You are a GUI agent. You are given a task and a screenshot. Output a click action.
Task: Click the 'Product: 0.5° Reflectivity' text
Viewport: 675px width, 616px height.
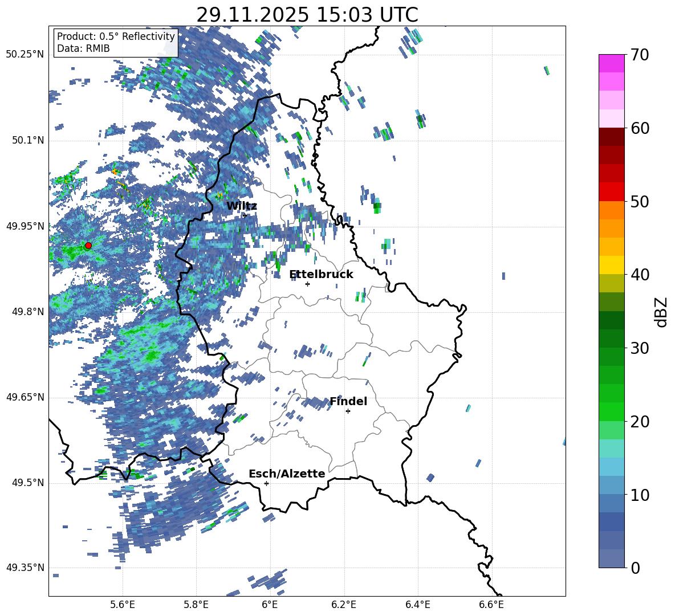click(x=116, y=36)
